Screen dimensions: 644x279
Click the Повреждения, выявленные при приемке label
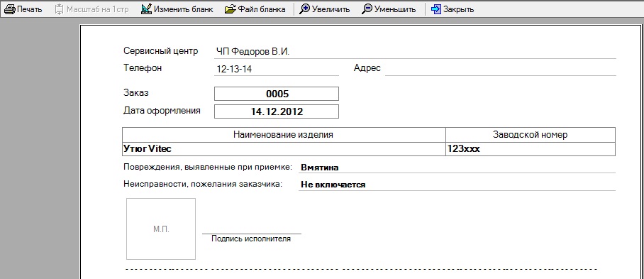coord(207,168)
